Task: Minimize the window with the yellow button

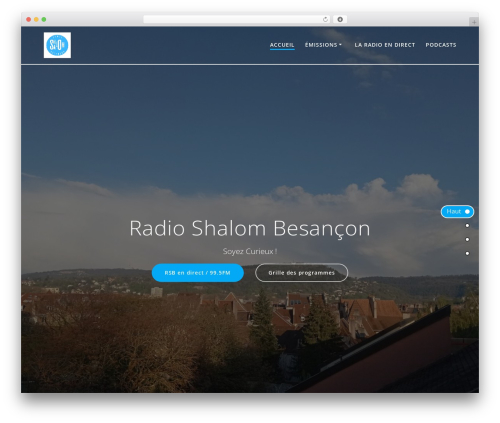Action: tap(36, 19)
